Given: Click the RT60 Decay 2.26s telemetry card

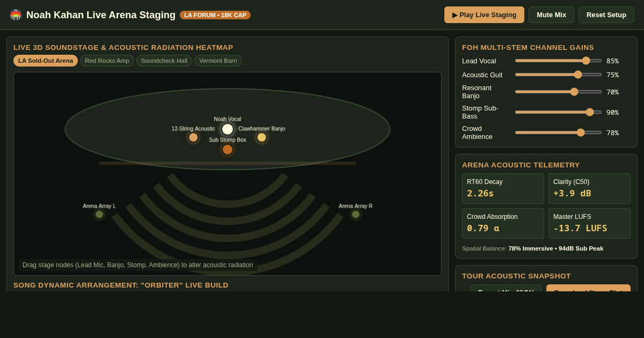Looking at the screenshot, I should tap(503, 188).
